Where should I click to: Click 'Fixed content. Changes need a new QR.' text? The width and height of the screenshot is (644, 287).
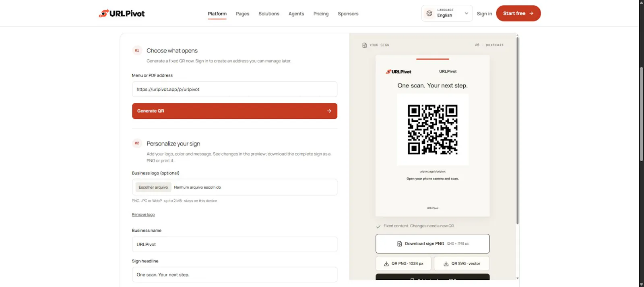pyautogui.click(x=419, y=226)
